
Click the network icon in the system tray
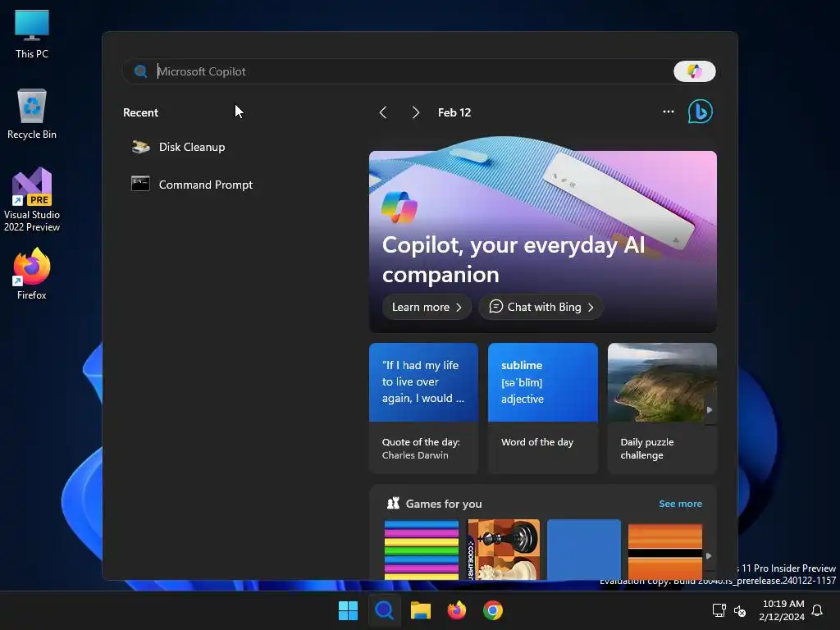coord(719,610)
